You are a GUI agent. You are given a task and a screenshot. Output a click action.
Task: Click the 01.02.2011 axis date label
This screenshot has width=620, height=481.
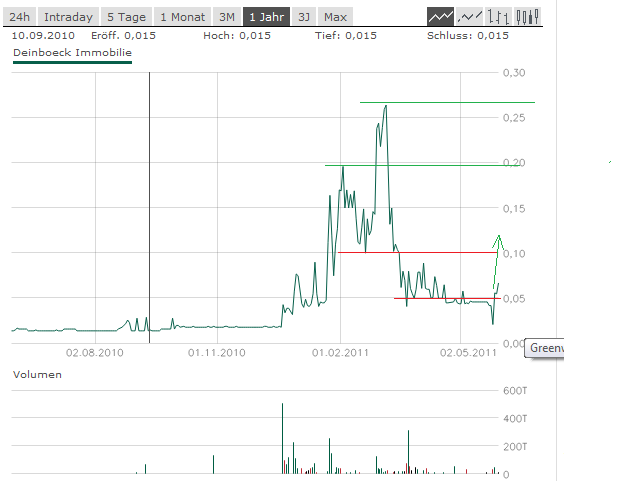(x=340, y=352)
